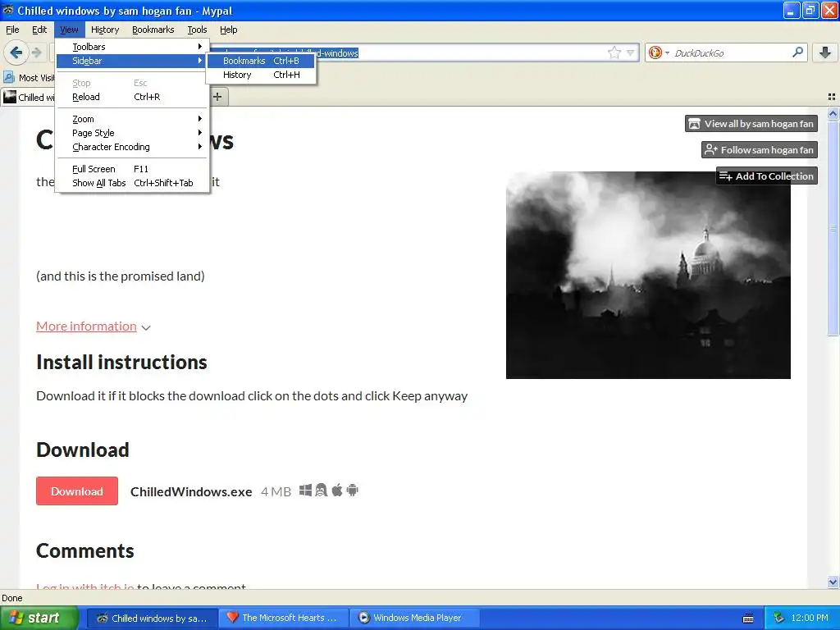The image size is (840, 630).
Task: Select Reload from the View menu
Action: coord(132,97)
